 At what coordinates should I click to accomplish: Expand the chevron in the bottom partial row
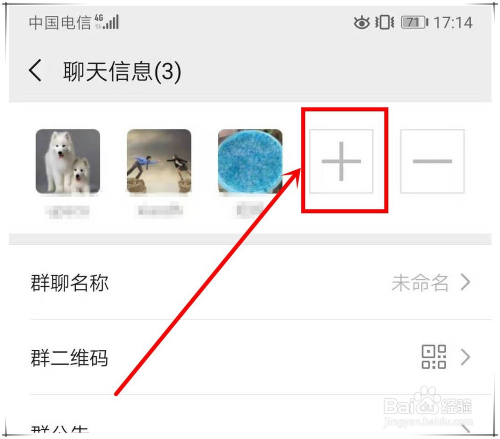[x=465, y=429]
